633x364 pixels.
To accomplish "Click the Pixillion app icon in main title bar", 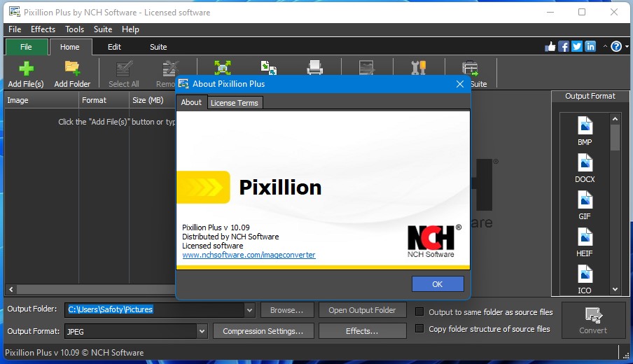I will pos(15,12).
